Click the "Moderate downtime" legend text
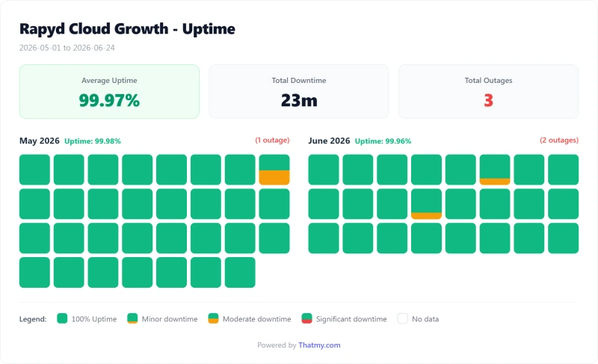Viewport: 598px width, 364px height. 256,319
